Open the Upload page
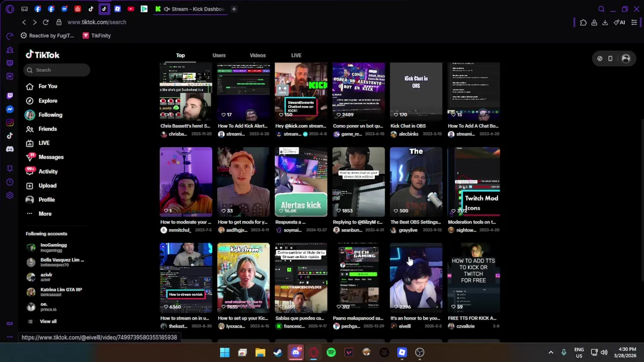 [41, 186]
